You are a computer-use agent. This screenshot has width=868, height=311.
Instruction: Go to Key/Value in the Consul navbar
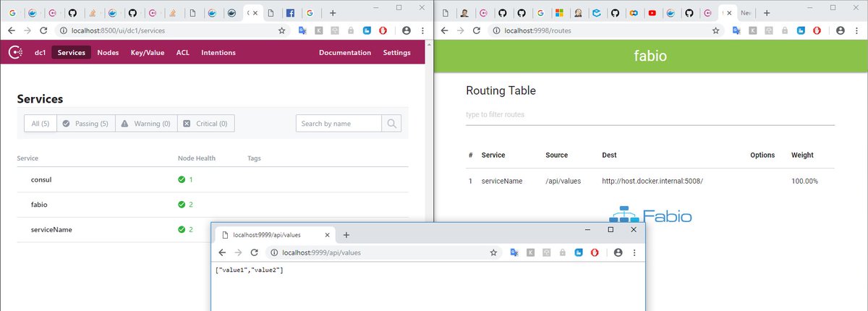coord(148,53)
